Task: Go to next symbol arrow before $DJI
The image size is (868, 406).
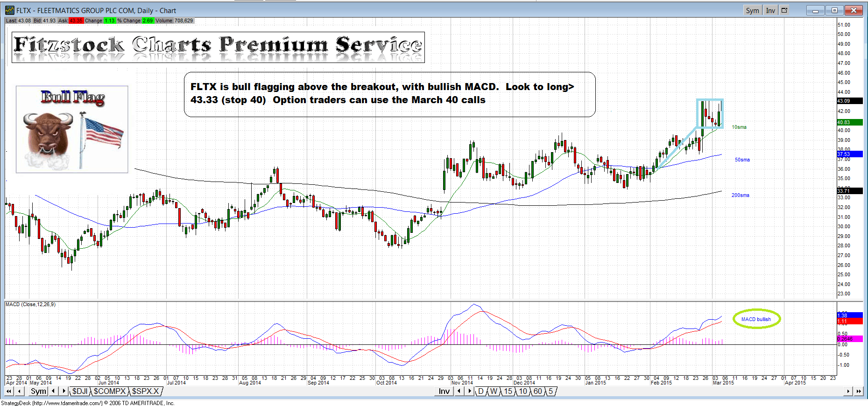Action: pyautogui.click(x=64, y=392)
